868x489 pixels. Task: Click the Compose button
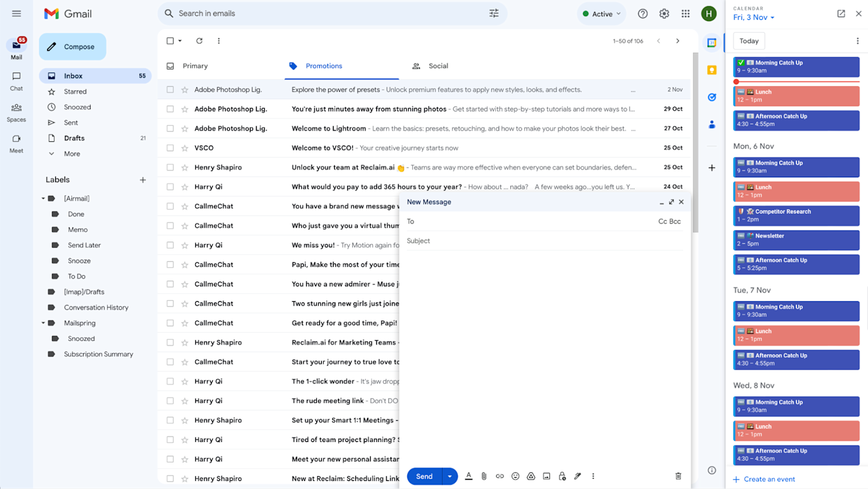tap(73, 46)
